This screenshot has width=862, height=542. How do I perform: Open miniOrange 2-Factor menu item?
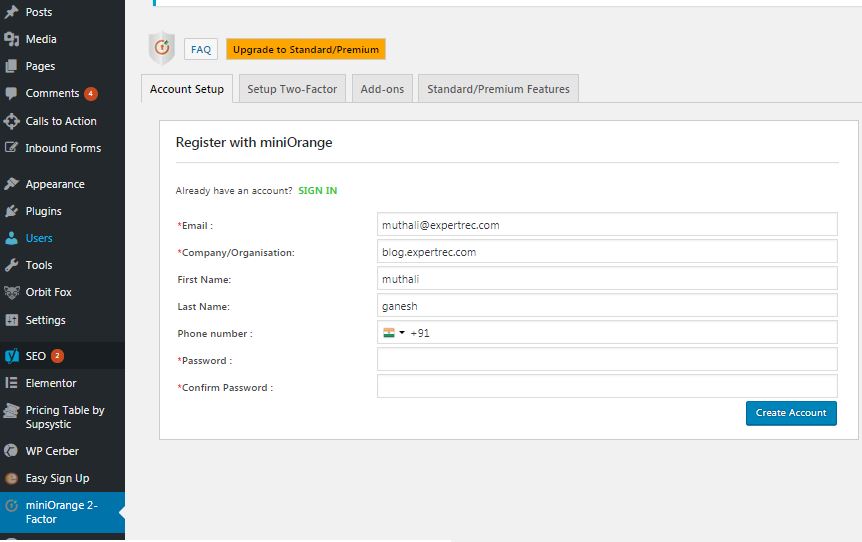(62, 512)
